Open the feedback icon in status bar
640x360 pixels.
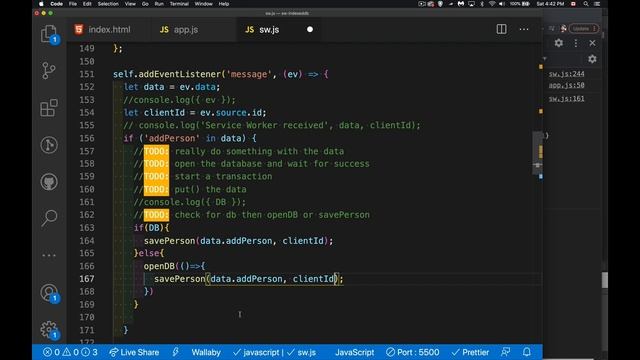[506, 352]
